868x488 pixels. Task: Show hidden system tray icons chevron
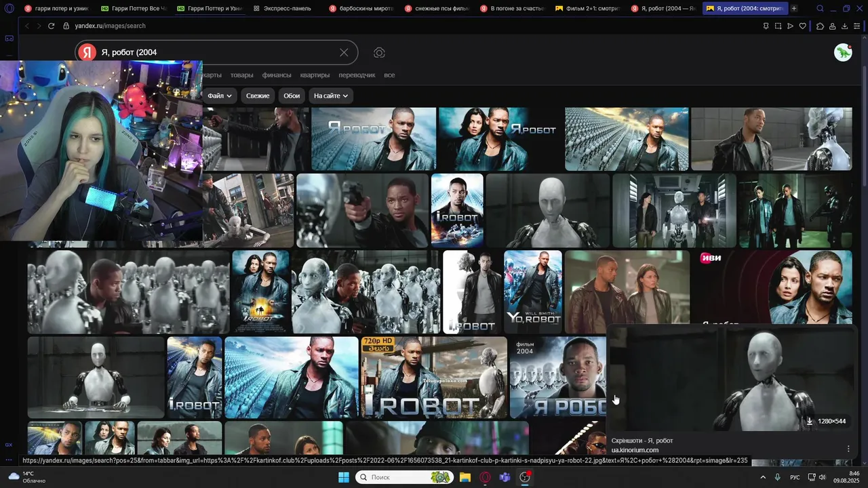coord(763,477)
